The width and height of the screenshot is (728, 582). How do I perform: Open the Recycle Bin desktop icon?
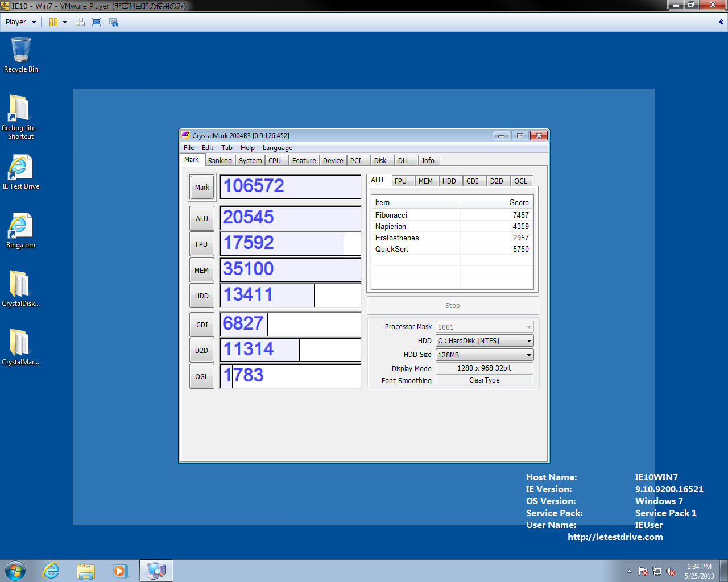pyautogui.click(x=21, y=55)
